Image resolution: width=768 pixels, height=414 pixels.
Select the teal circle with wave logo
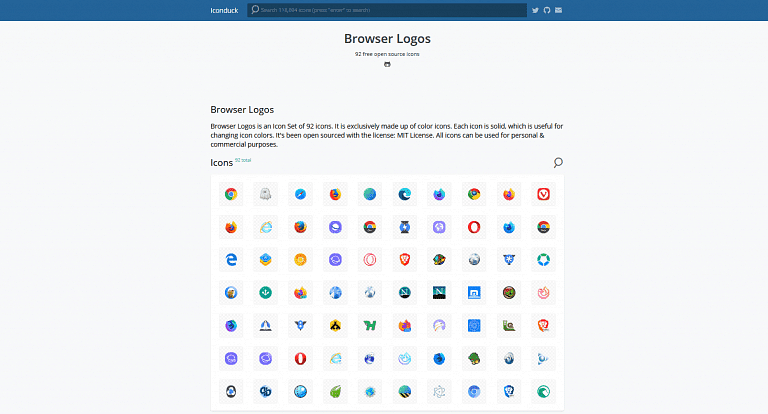coord(544,391)
